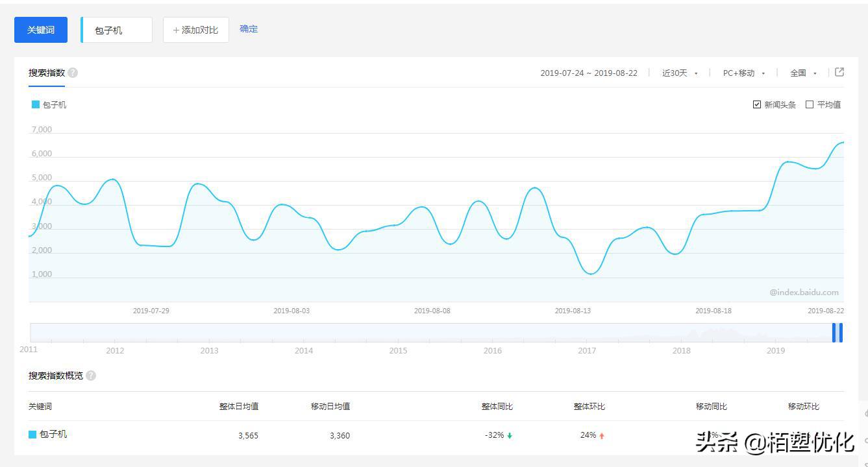Click the blue 关键词 button
Screen dimensions: 868x467
click(x=41, y=30)
